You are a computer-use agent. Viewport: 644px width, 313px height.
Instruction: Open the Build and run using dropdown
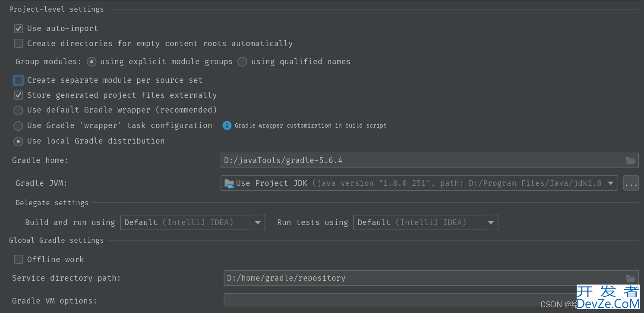click(193, 222)
